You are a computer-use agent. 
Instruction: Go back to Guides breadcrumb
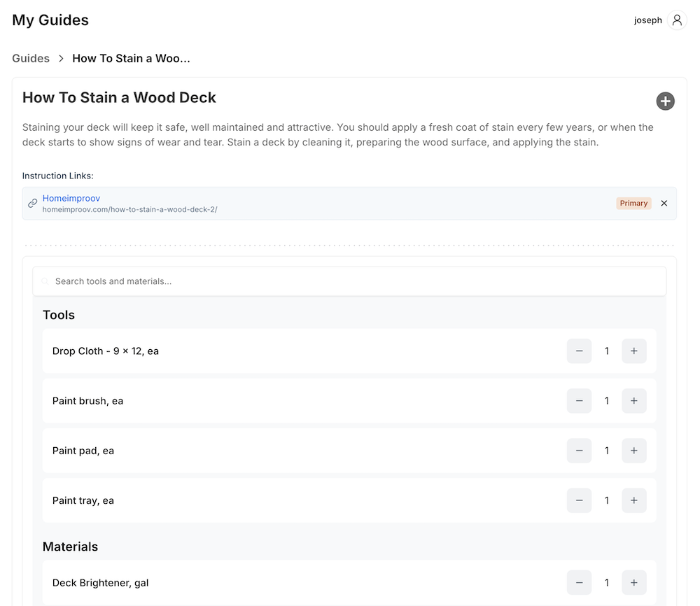[x=31, y=58]
